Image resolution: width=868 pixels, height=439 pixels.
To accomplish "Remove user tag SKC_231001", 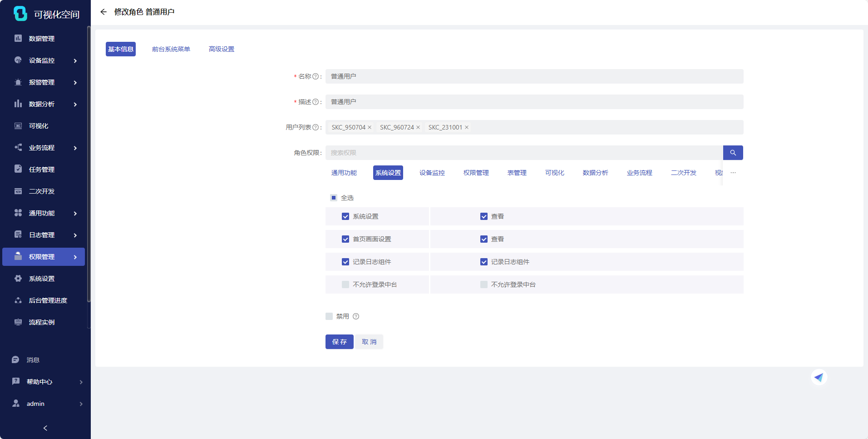I will coord(467,127).
